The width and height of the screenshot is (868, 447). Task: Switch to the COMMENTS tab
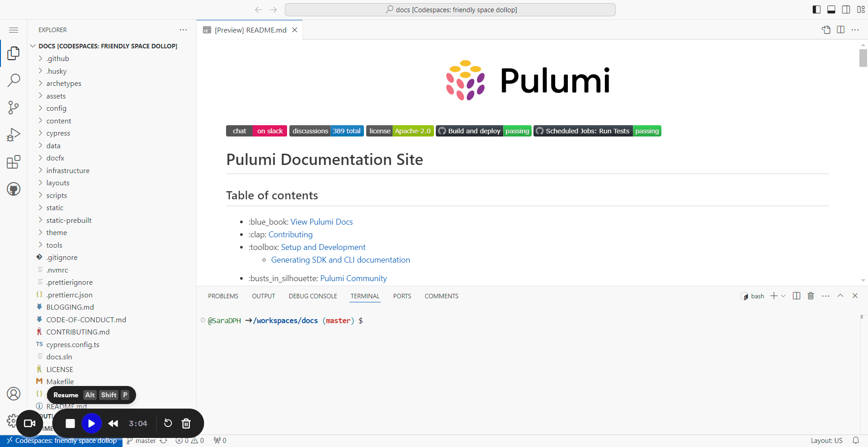click(x=441, y=296)
